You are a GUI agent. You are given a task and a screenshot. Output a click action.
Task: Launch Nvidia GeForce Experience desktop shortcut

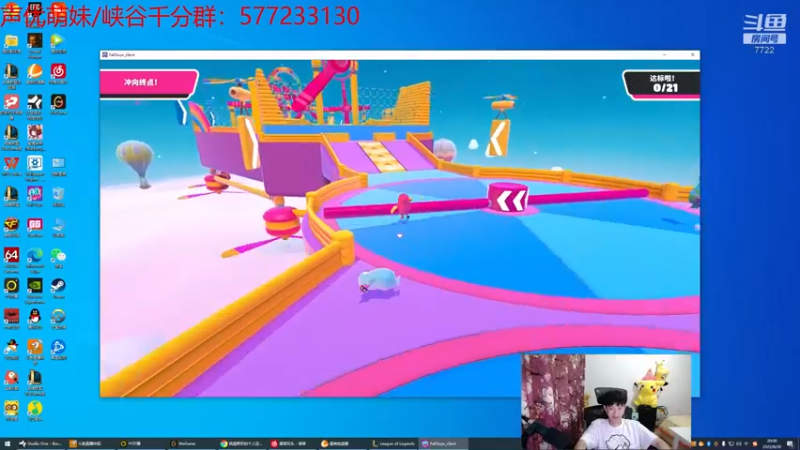pos(35,286)
